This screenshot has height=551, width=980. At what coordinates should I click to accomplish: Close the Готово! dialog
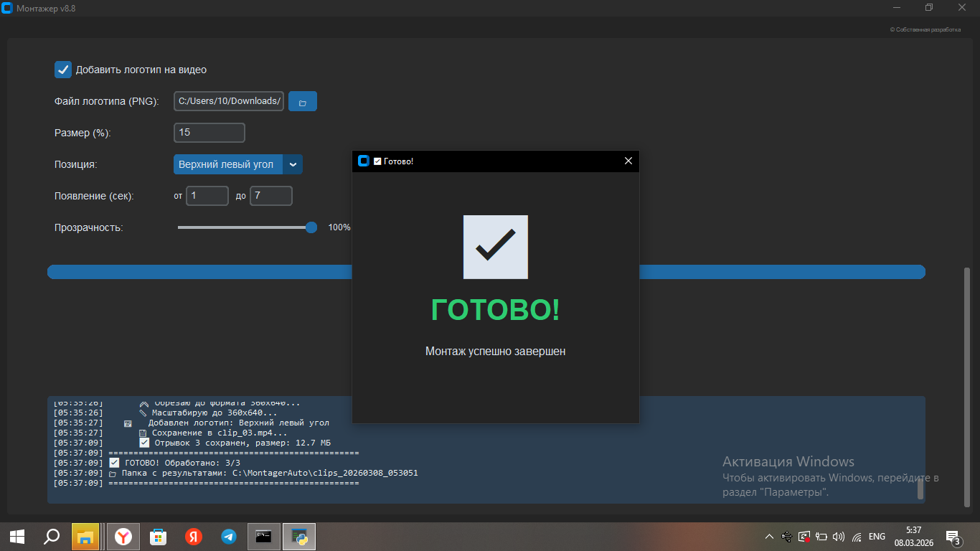tap(628, 161)
